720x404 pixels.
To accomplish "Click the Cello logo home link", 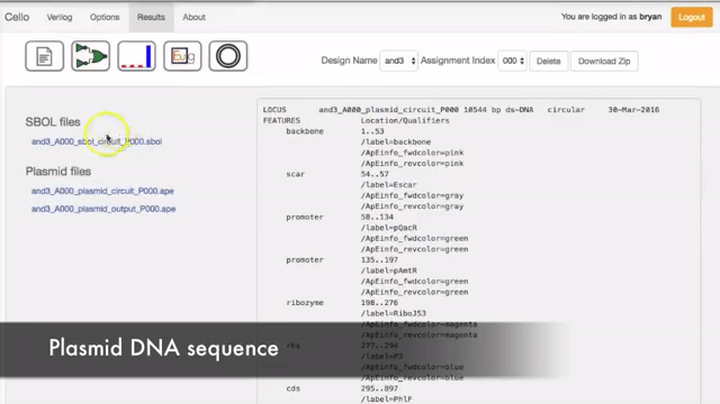I will (17, 17).
